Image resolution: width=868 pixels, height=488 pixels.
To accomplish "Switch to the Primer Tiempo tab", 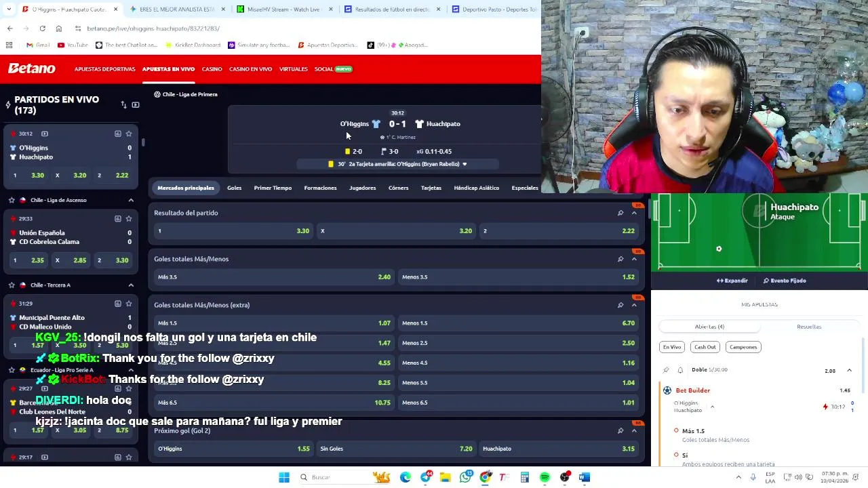I will [x=273, y=188].
